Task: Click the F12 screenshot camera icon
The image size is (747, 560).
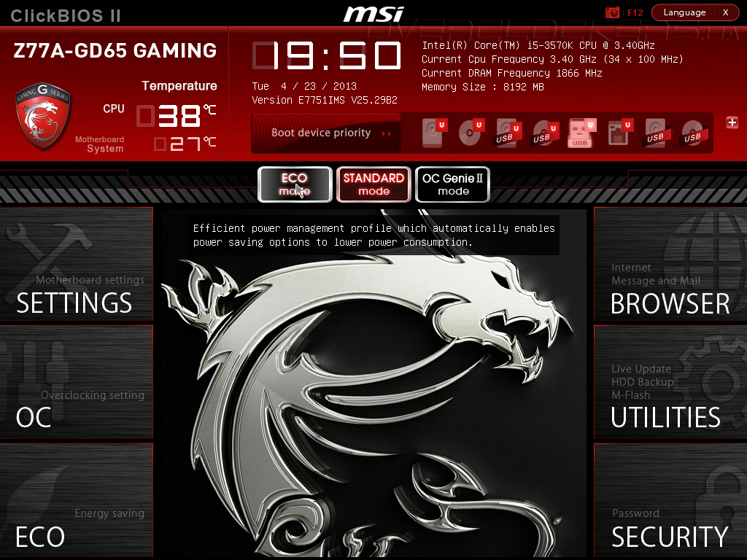Action: tap(612, 12)
